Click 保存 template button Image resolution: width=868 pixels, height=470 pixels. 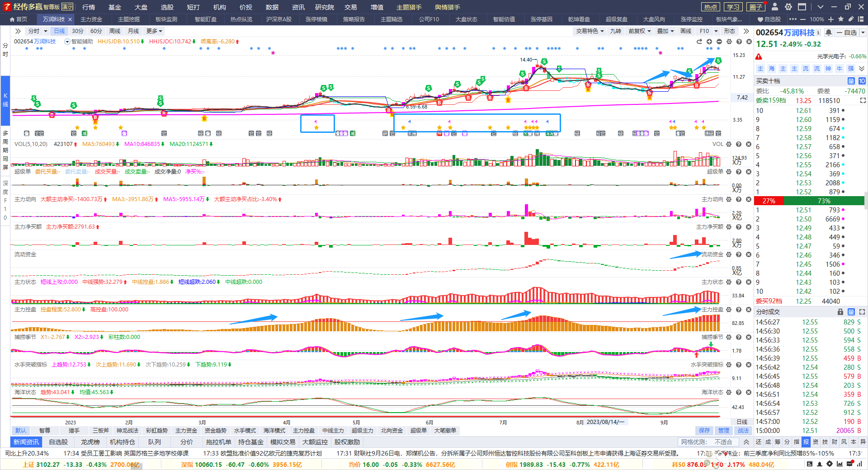pos(704,430)
